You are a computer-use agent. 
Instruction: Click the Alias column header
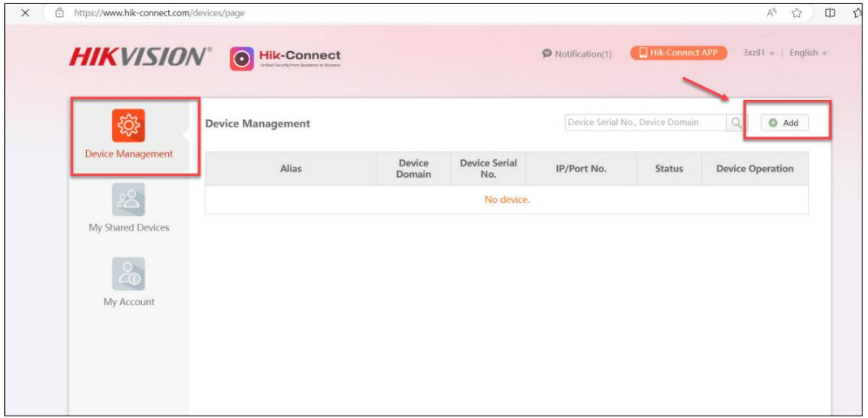(x=291, y=169)
